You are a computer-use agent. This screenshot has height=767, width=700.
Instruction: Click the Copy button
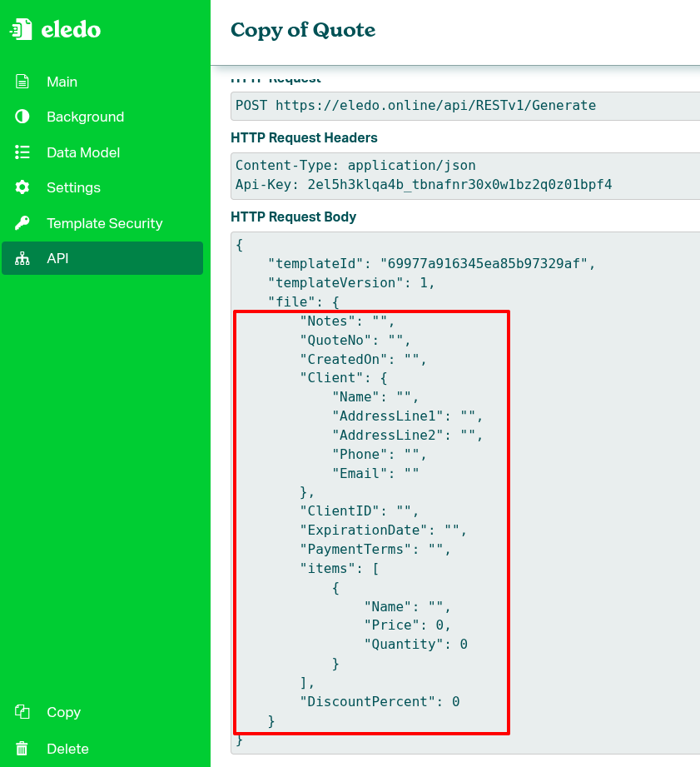click(63, 713)
